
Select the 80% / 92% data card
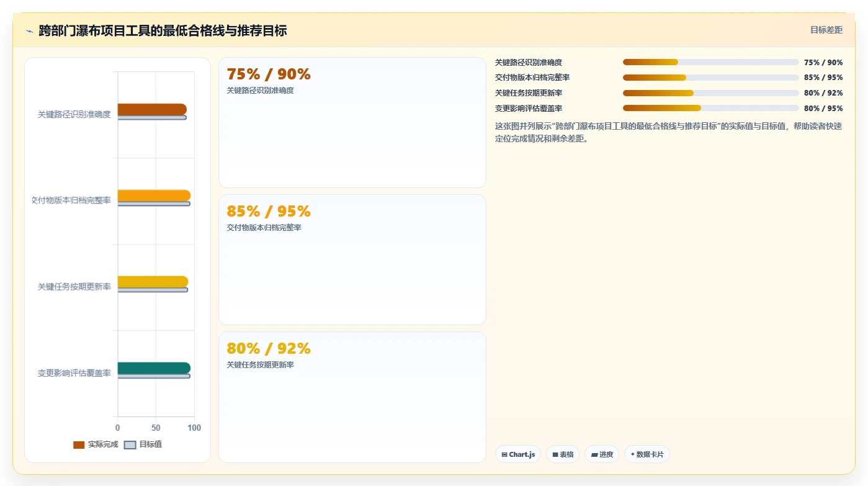coord(352,397)
